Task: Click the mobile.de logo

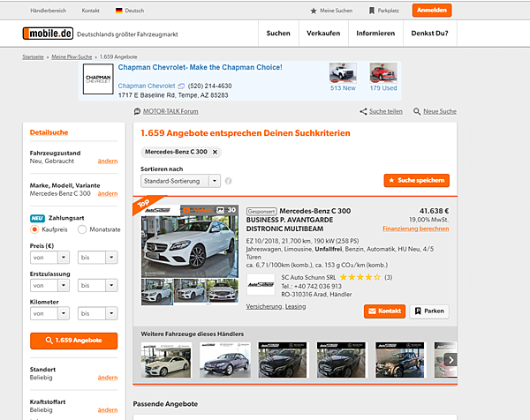Action: (48, 34)
